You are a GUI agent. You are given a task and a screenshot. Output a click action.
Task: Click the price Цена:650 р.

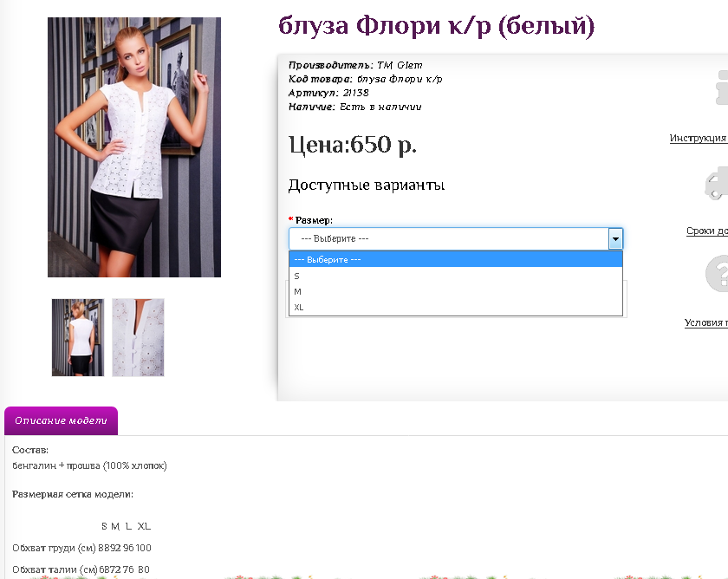(x=352, y=145)
